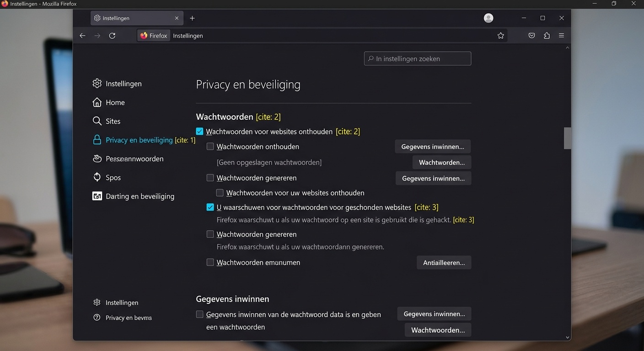Screen dimensions: 644x351
Task: Click the bottom Wachtwoorden… button under Gegevens inwinnen
Action: point(438,330)
